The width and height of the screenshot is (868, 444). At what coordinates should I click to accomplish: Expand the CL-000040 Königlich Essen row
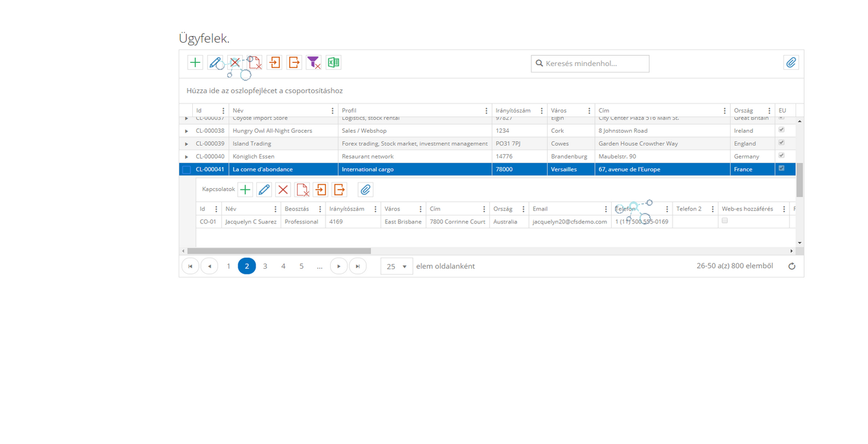[186, 157]
